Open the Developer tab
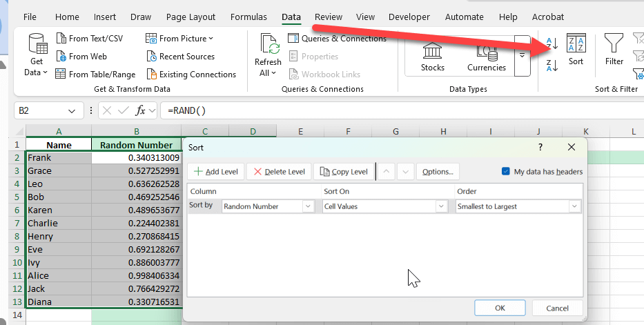This screenshot has width=644, height=325. coord(409,17)
